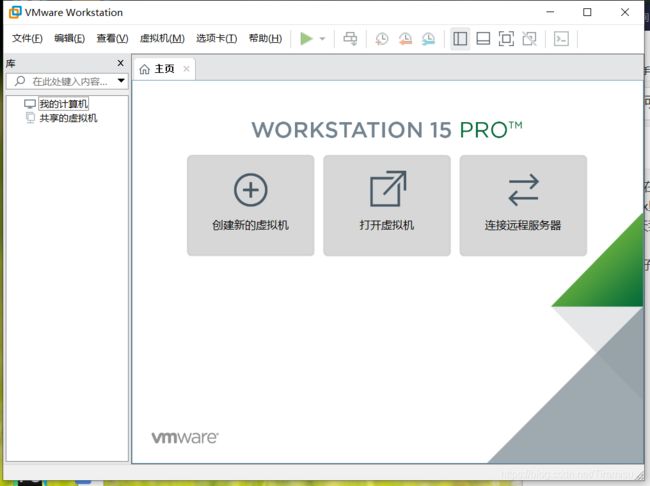Close the 主页 tab
Screen dimensions: 650x486
(x=187, y=69)
